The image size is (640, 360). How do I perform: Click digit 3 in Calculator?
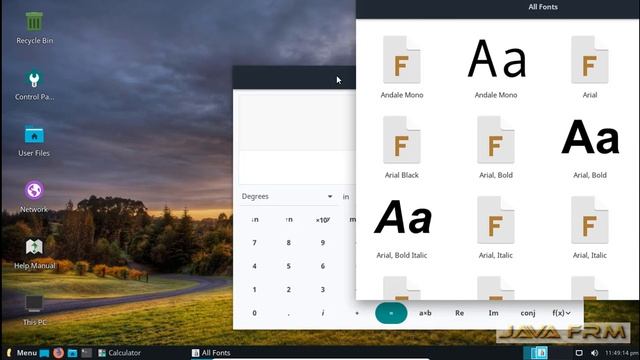pos(322,290)
